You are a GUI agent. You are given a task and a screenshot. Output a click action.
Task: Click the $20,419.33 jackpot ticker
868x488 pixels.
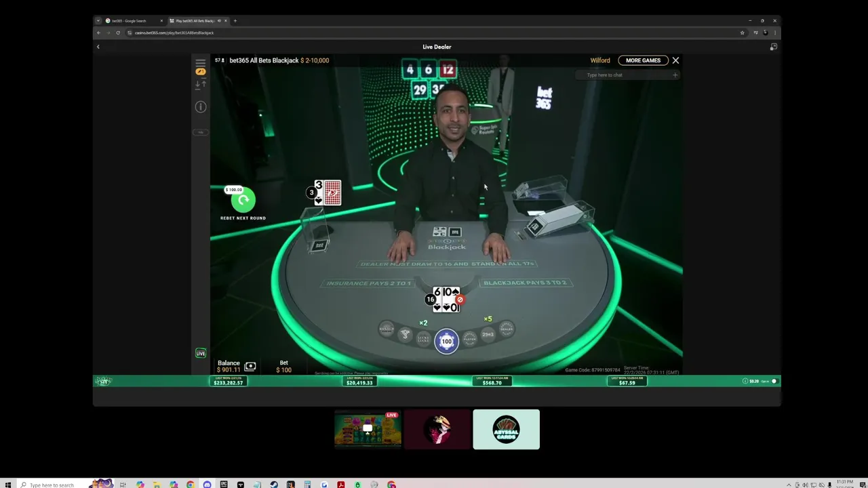click(x=359, y=382)
